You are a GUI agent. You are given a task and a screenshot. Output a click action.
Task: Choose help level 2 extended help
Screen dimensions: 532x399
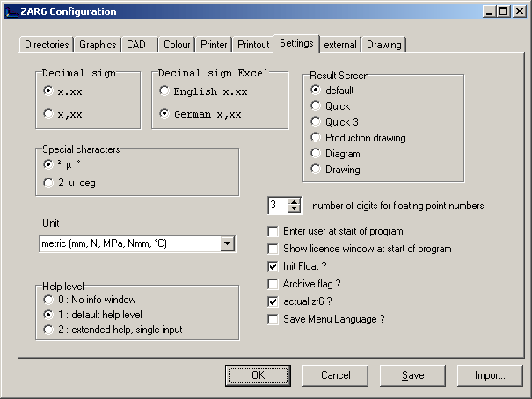[x=48, y=329]
